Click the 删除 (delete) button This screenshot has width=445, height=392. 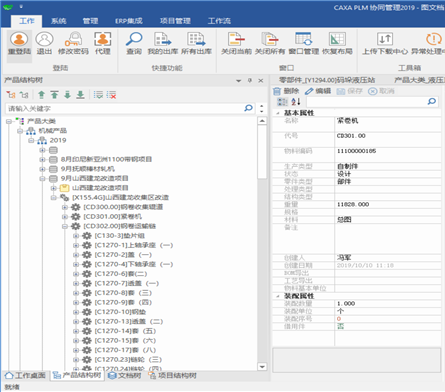click(x=286, y=91)
